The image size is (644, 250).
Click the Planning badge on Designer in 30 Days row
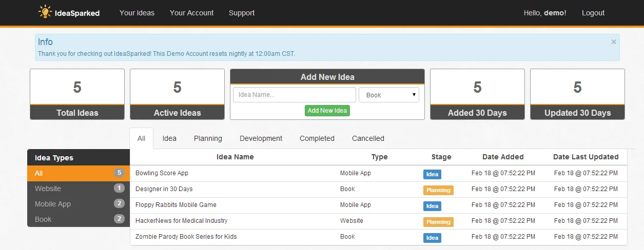click(438, 190)
